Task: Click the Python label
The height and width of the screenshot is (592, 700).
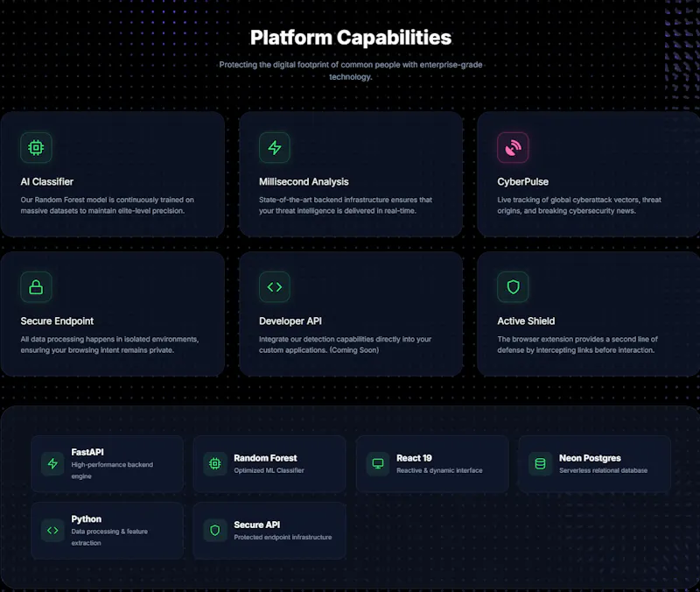Action: [86, 519]
